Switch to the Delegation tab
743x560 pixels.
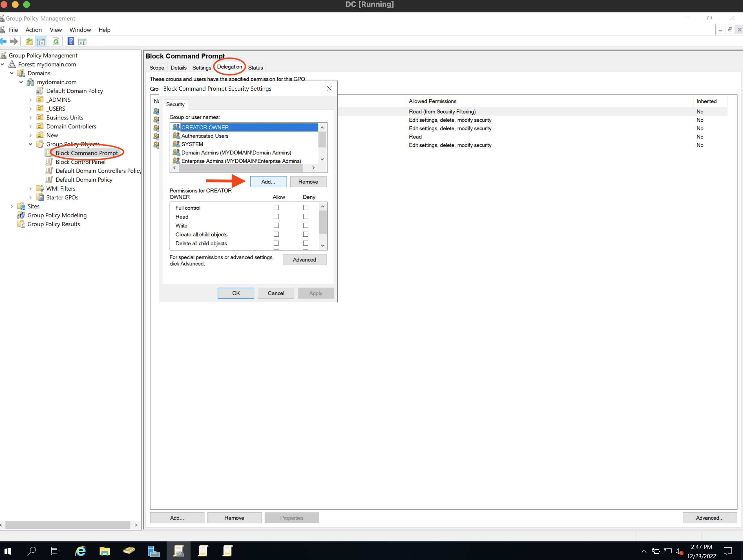(229, 68)
